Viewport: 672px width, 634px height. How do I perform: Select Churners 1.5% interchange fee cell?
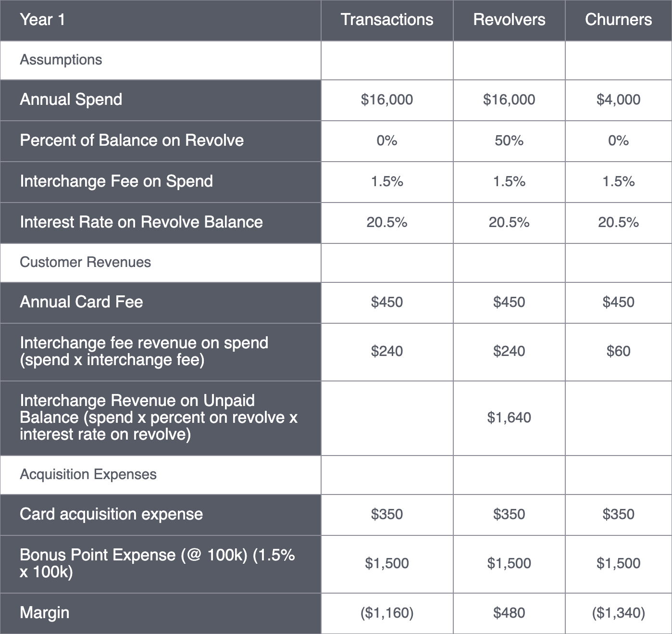click(x=619, y=182)
